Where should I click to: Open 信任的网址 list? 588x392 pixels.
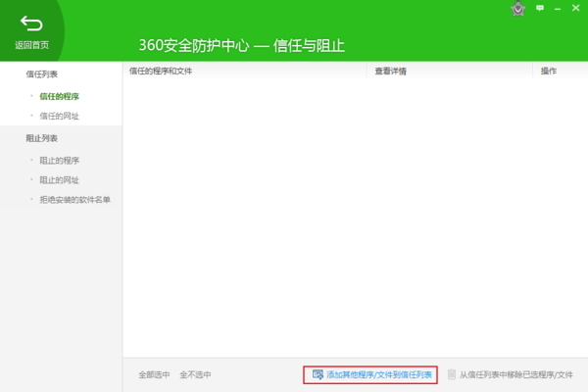tap(59, 116)
